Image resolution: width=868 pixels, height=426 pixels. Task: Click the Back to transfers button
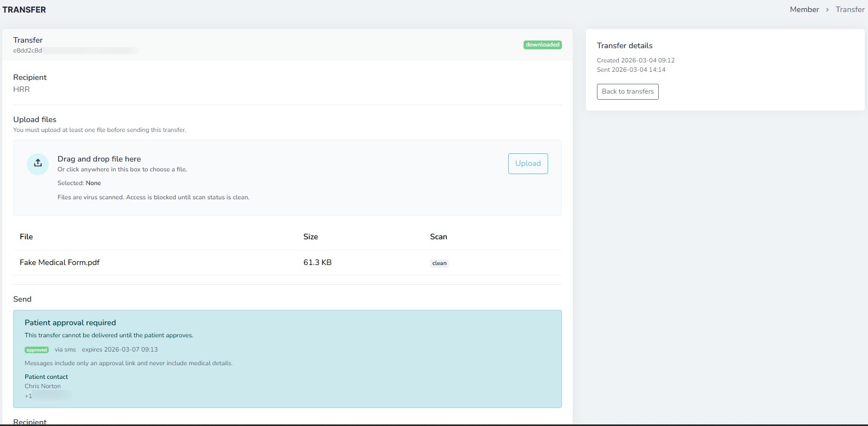coord(628,91)
